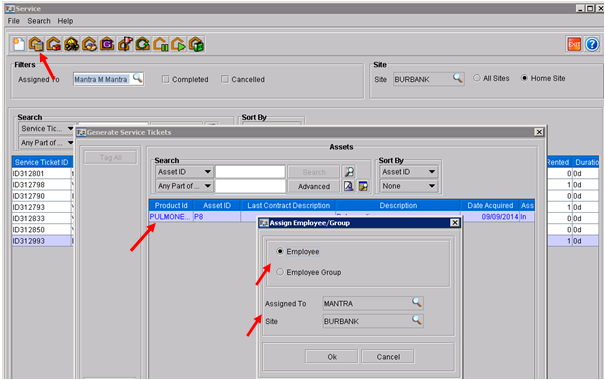
Task: Click the Advanced button in Assets search
Action: tap(314, 186)
